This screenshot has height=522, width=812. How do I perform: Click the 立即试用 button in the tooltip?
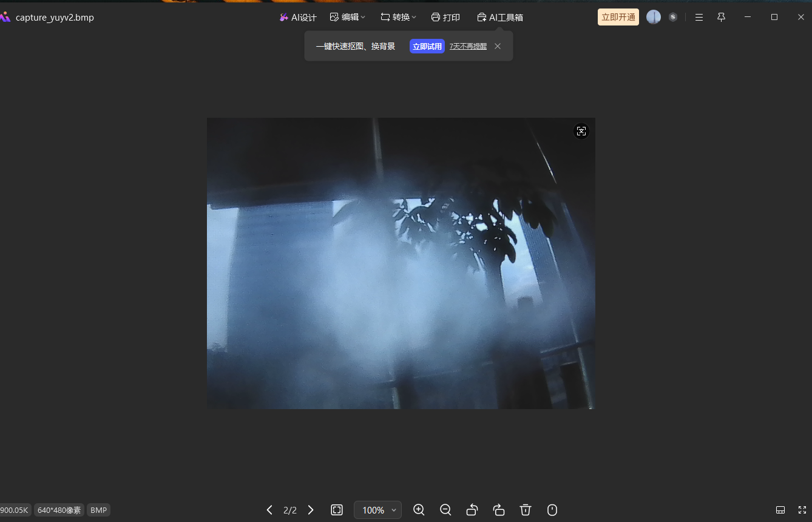click(427, 46)
